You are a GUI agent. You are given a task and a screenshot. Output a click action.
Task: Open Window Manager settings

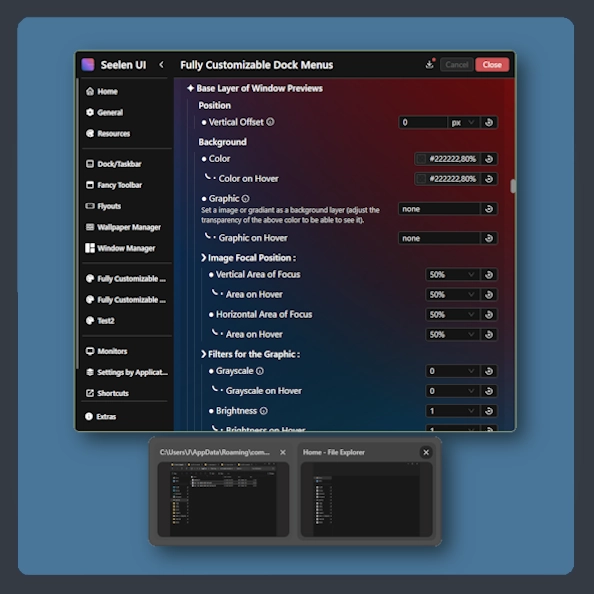coord(120,248)
